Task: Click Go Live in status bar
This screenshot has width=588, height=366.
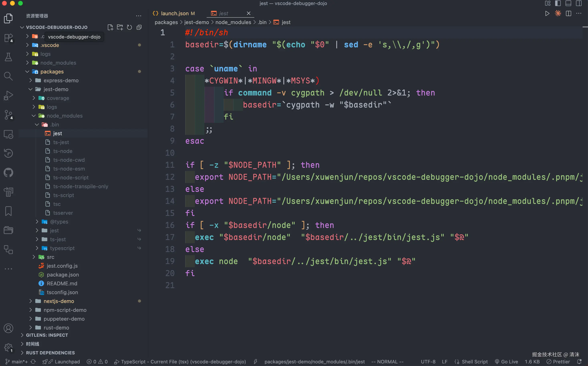Action: click(x=506, y=362)
